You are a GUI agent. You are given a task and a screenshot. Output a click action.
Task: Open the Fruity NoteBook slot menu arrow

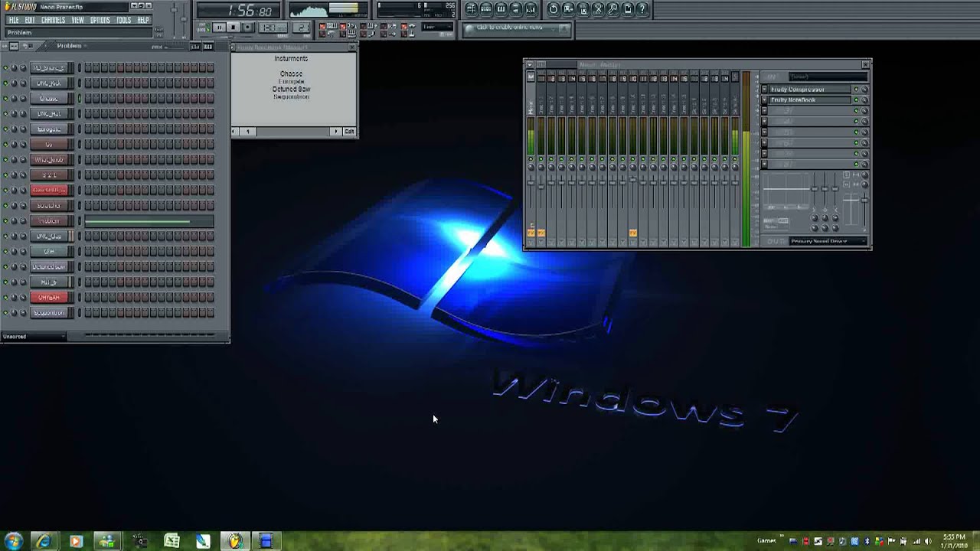pyautogui.click(x=764, y=100)
